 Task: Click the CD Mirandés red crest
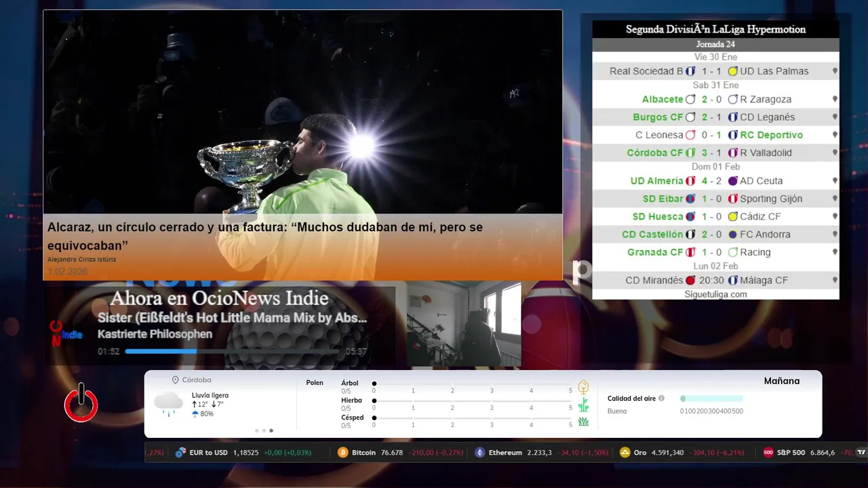(690, 280)
